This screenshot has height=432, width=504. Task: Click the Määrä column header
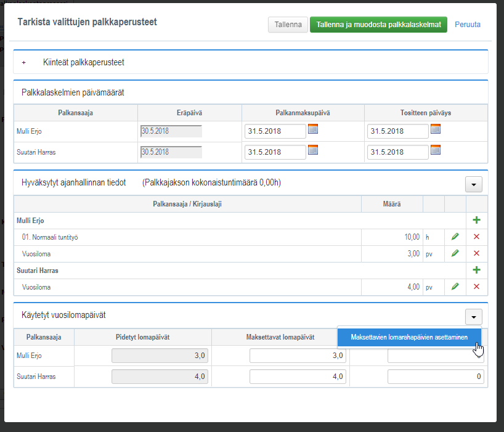click(392, 204)
